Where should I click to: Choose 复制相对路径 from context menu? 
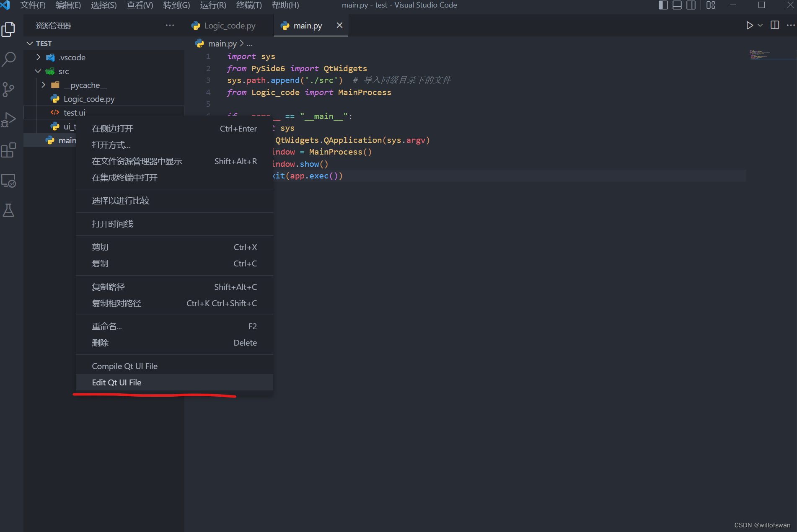click(174, 303)
